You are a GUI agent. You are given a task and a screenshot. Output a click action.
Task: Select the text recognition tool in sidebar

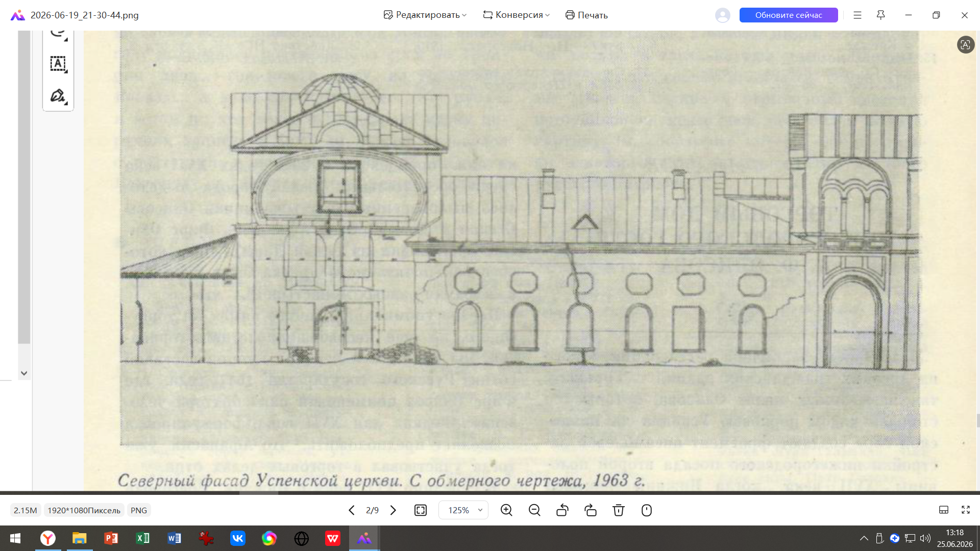pyautogui.click(x=58, y=64)
